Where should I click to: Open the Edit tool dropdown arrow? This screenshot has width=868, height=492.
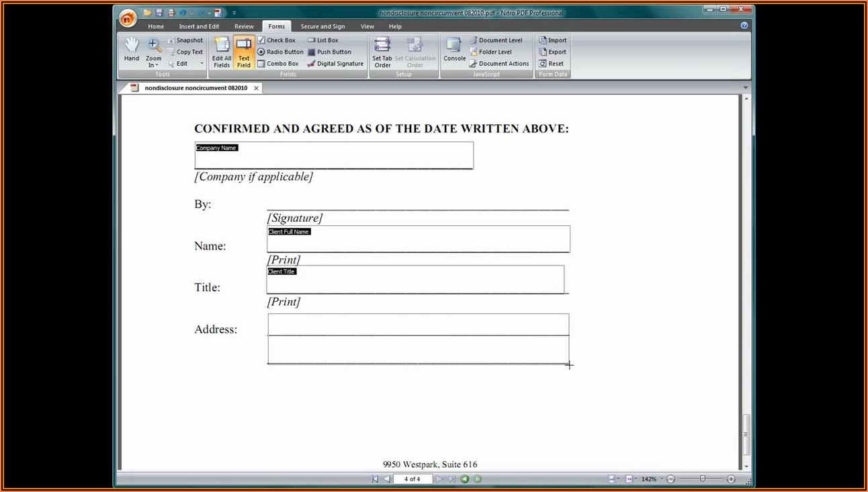click(x=202, y=64)
